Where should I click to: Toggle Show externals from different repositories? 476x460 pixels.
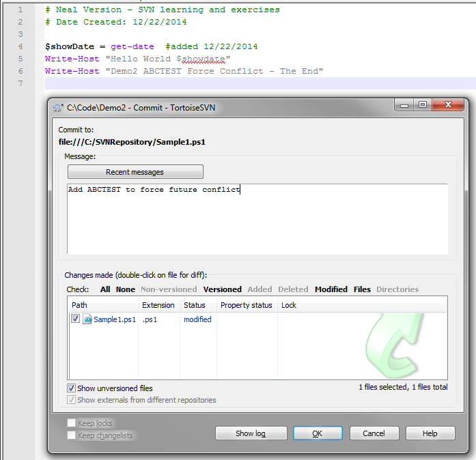71,400
